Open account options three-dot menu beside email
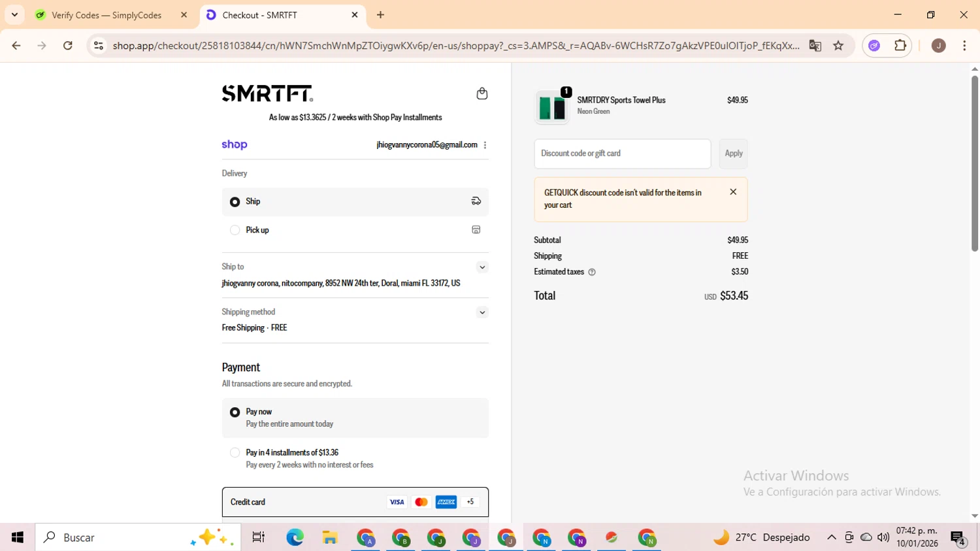This screenshot has height=551, width=980. click(485, 145)
